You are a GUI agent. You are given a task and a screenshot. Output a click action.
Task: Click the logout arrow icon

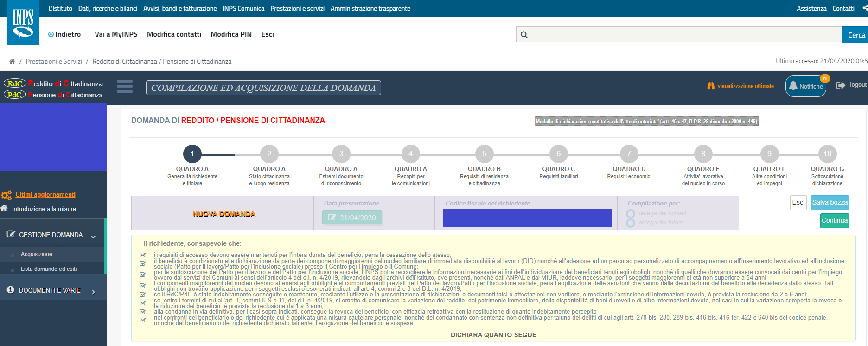tap(841, 85)
